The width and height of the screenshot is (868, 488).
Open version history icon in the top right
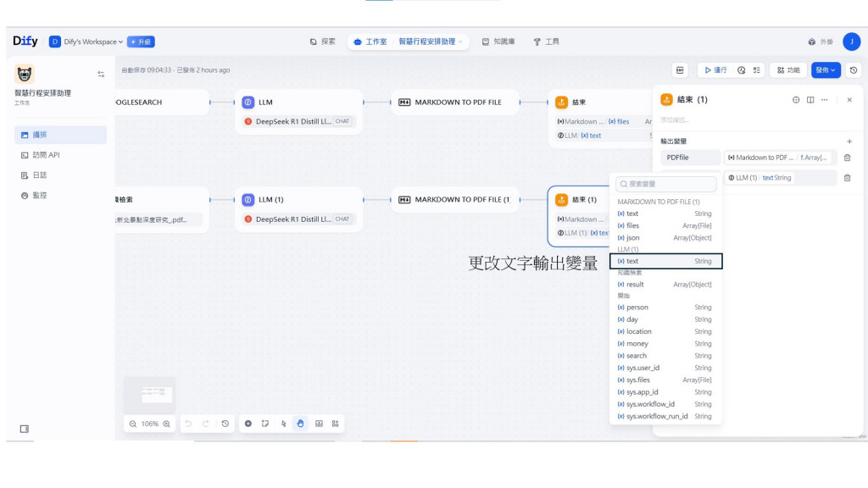click(x=854, y=70)
